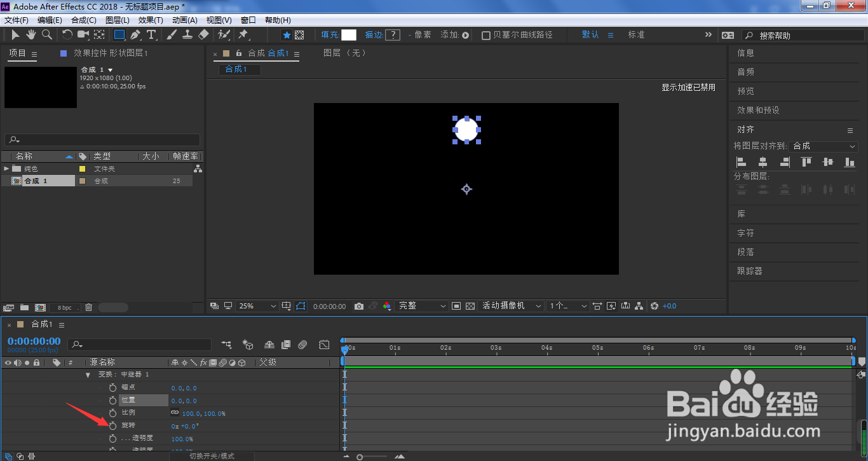Select the Puppet Pin tool
The width and height of the screenshot is (868, 461).
click(x=243, y=34)
